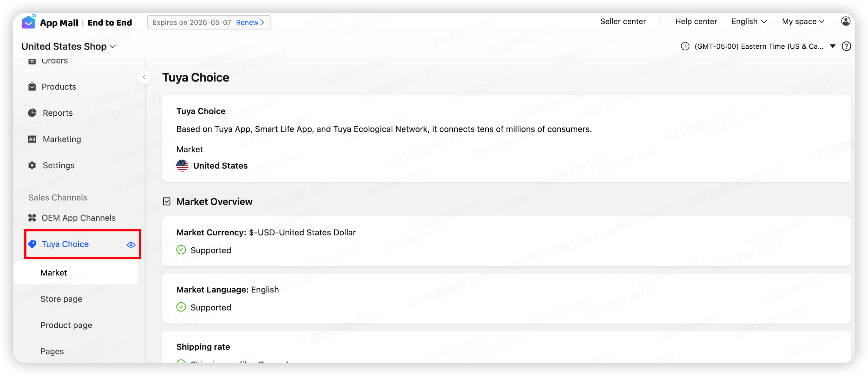868x376 pixels.
Task: Click the Reports pie chart icon
Action: 32,113
